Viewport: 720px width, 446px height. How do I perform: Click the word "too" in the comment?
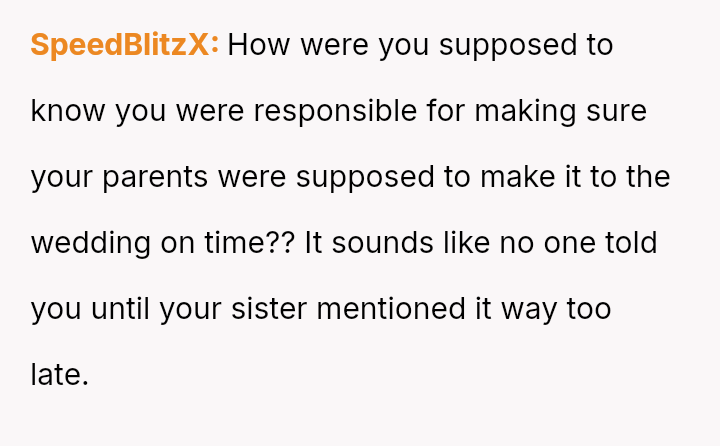[x=588, y=309]
